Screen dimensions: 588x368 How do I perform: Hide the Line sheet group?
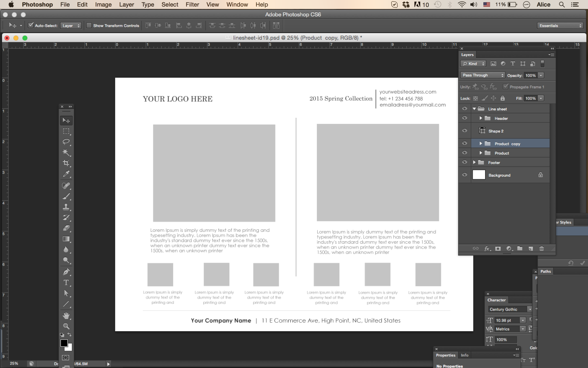(465, 109)
